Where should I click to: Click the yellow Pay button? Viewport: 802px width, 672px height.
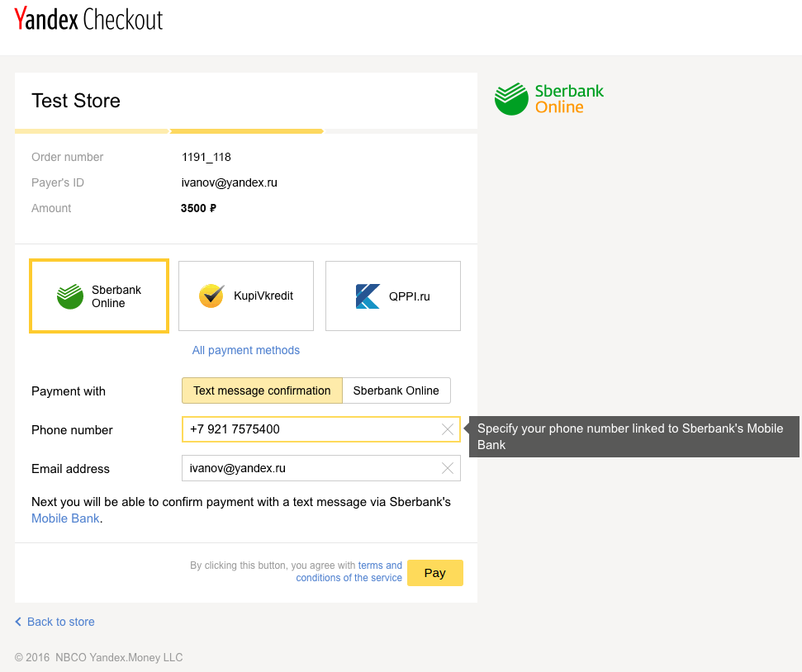click(435, 573)
